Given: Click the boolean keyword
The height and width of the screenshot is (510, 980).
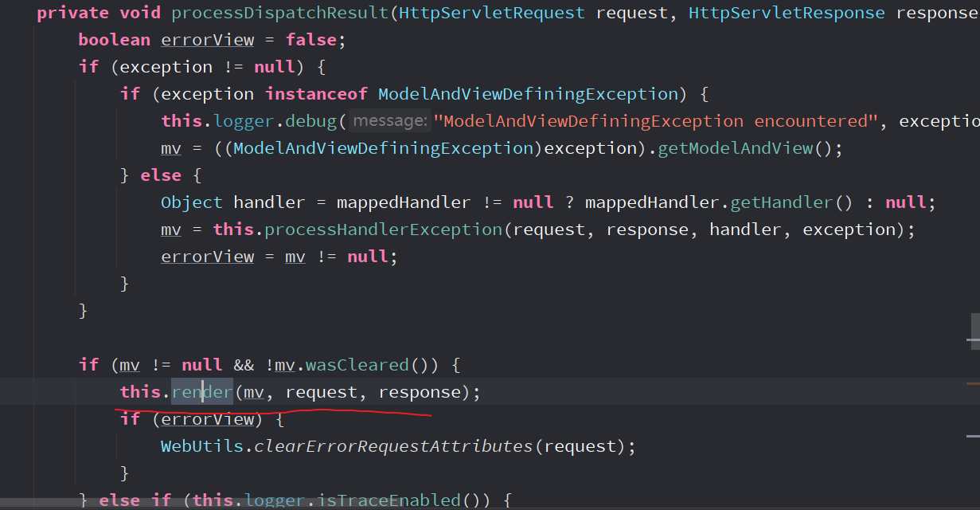Looking at the screenshot, I should point(115,40).
